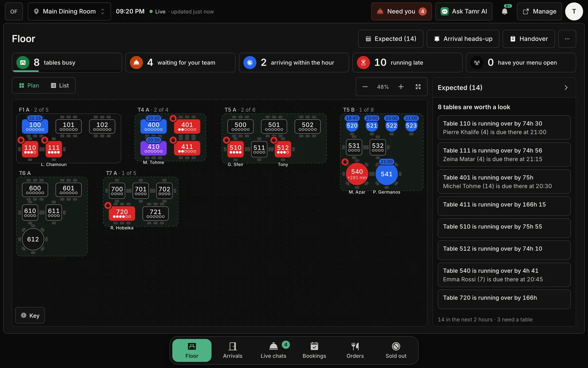Select table 540 on the floor plan
The height and width of the screenshot is (368, 588).
(x=357, y=174)
